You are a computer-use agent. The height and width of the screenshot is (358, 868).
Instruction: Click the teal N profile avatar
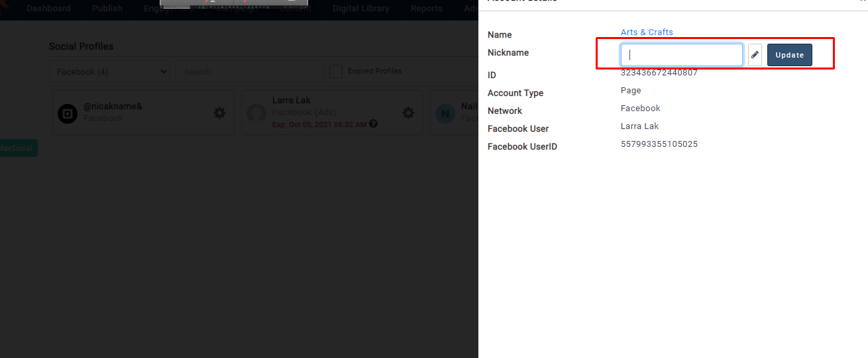(445, 113)
